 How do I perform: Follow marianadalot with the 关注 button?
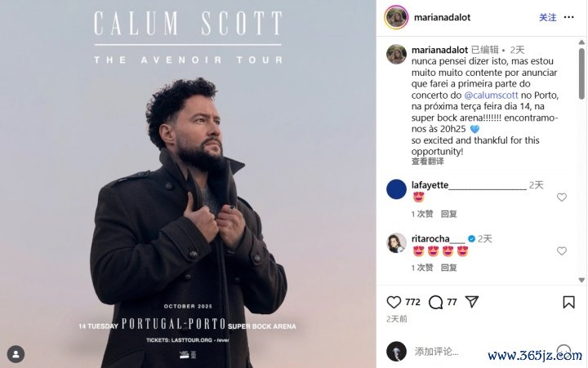[547, 17]
